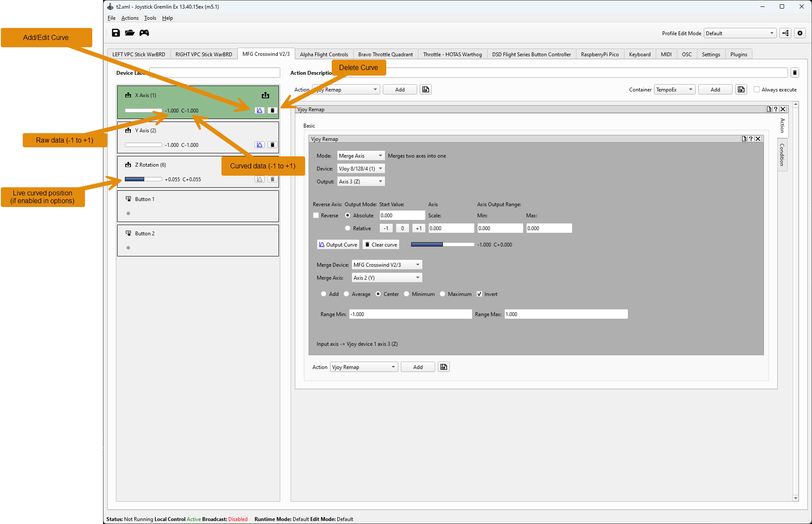Activate profile with the gamepad icon
The image size is (812, 524).
click(144, 33)
